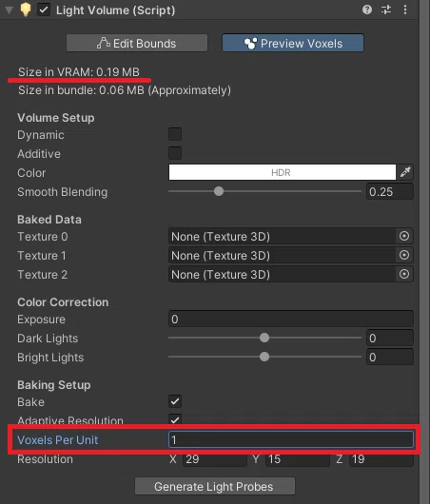Click the Texture 2 object field

pos(282,274)
